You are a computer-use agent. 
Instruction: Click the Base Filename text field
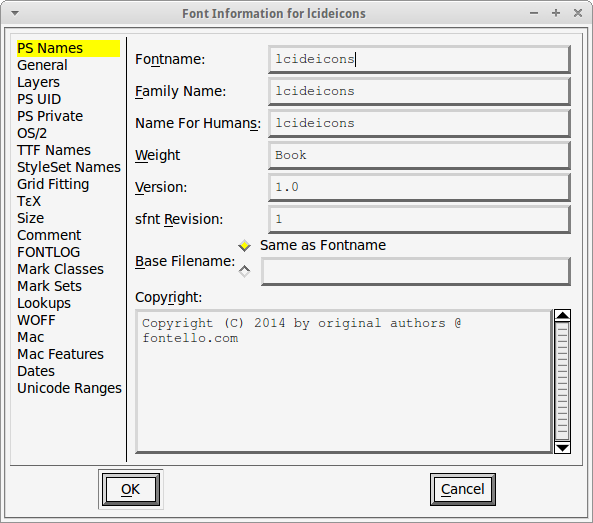pyautogui.click(x=416, y=272)
